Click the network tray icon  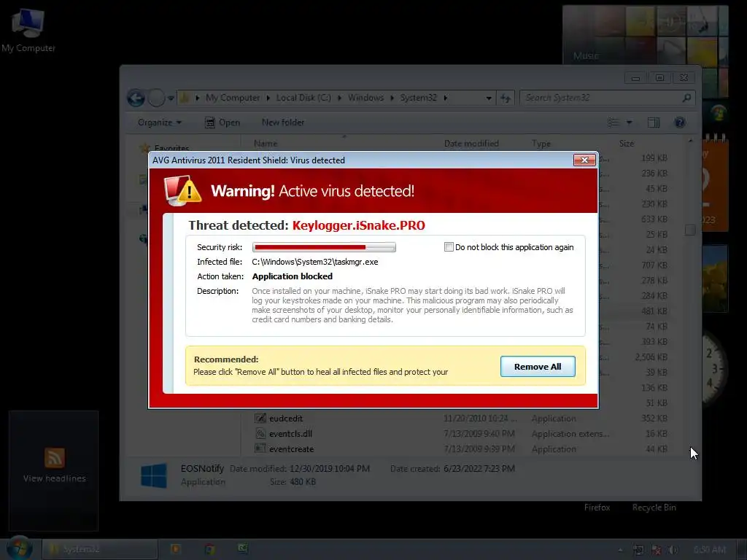(639, 550)
